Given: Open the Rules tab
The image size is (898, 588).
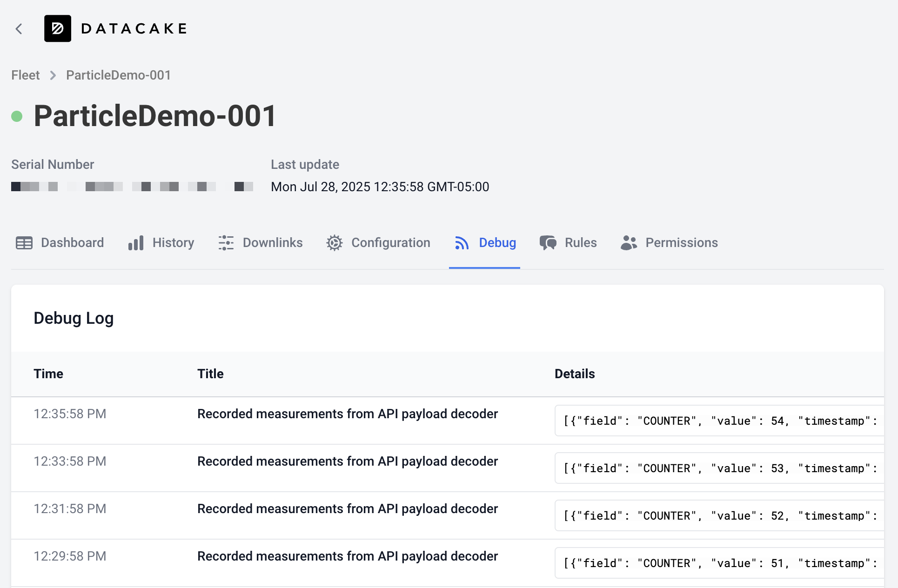Looking at the screenshot, I should click(581, 243).
